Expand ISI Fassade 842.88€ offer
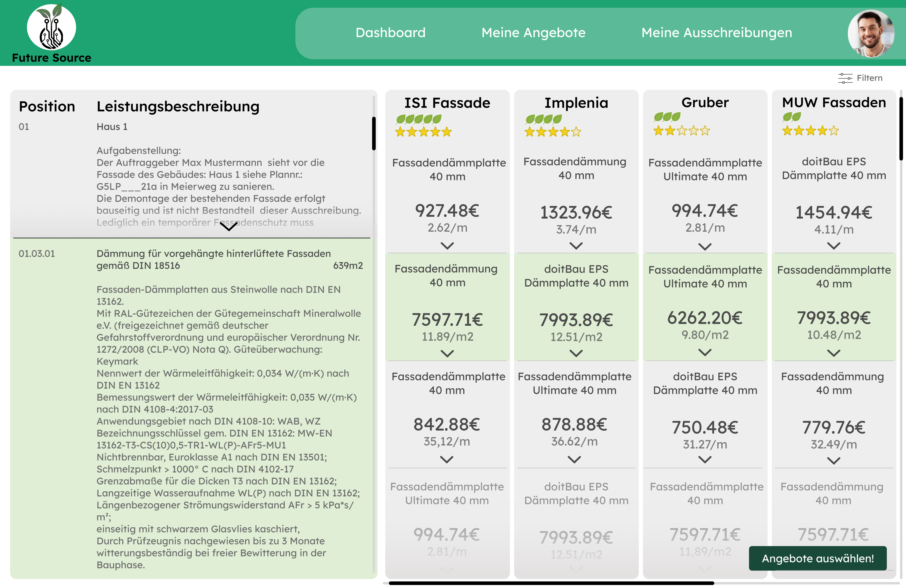The image size is (906, 588). (x=447, y=460)
